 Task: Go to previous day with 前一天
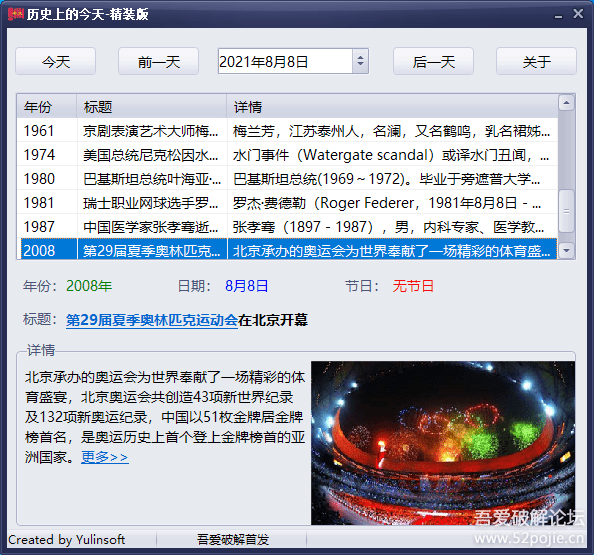[x=158, y=61]
